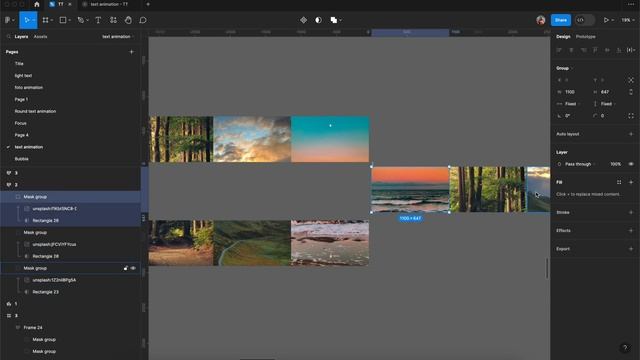The image size is (640, 360).
Task: Click the layer opacity 100% field
Action: [616, 164]
